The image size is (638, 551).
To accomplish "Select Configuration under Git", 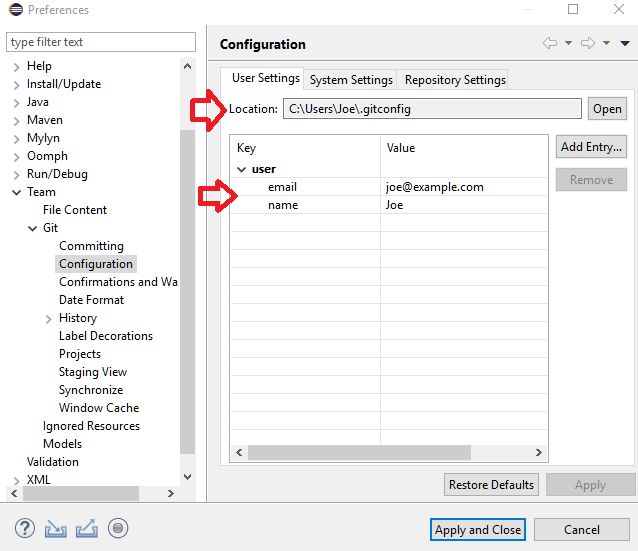I will tap(96, 264).
